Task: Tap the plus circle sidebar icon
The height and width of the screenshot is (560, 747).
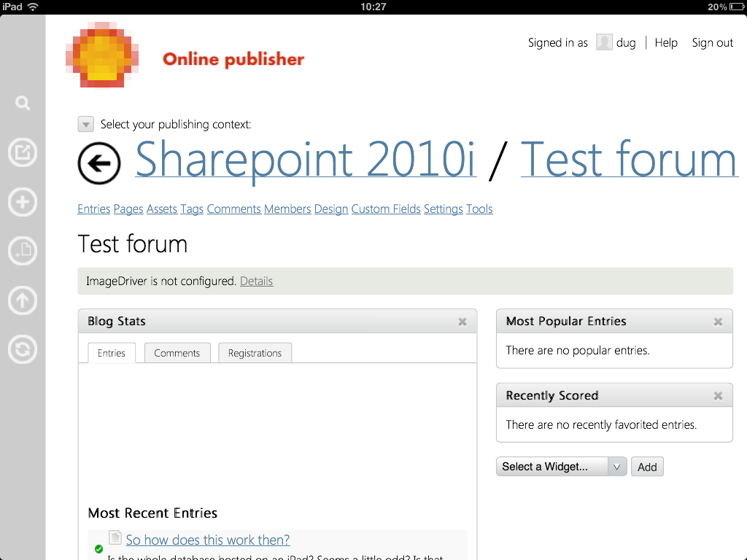Action: click(23, 202)
